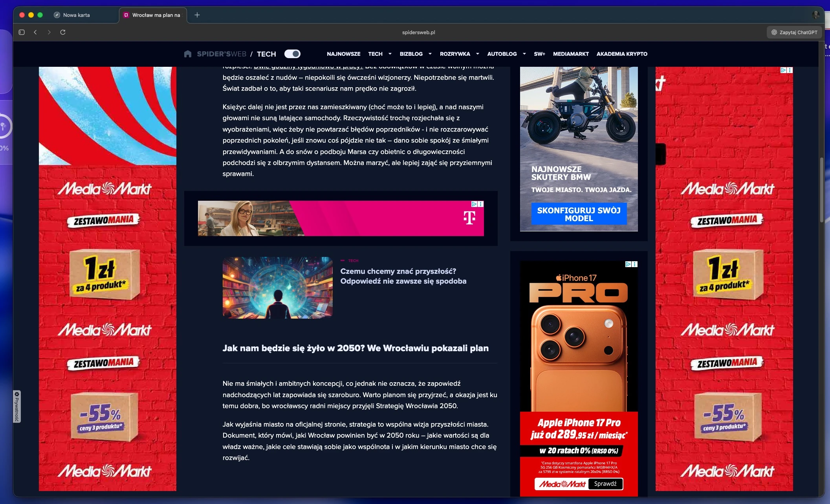
Task: Expand the ROZRYWKA dropdown arrow
Action: (x=477, y=54)
